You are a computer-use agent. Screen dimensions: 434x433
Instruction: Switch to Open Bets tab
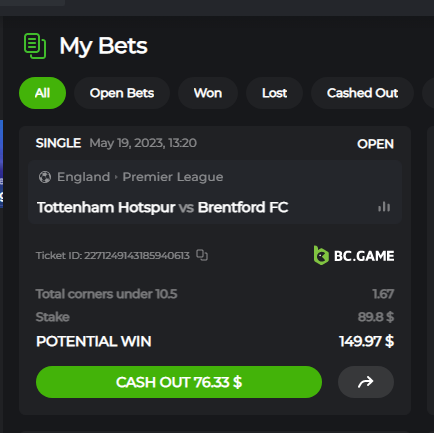pyautogui.click(x=122, y=93)
